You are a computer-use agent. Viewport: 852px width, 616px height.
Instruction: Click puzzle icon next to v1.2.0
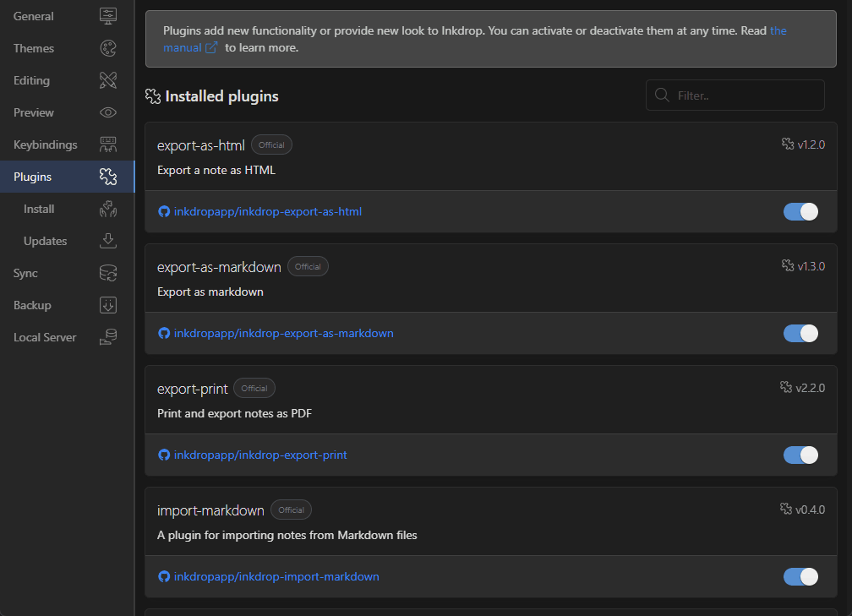point(788,144)
